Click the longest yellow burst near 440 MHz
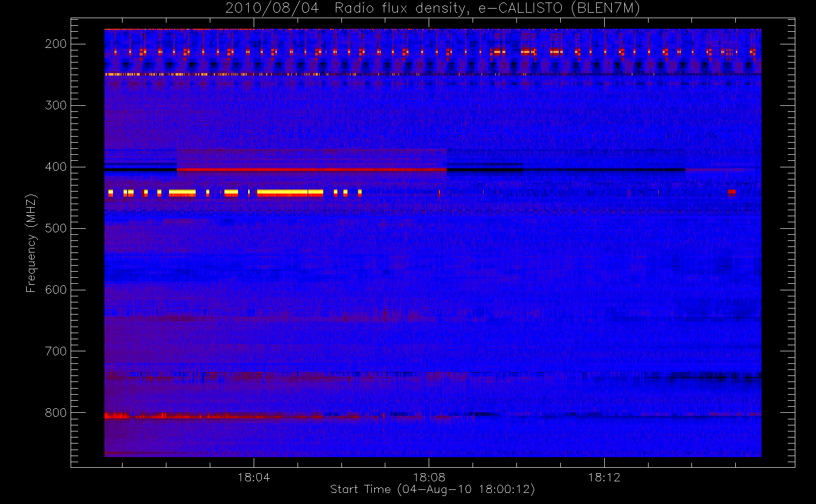The width and height of the screenshot is (816, 504). [290, 193]
